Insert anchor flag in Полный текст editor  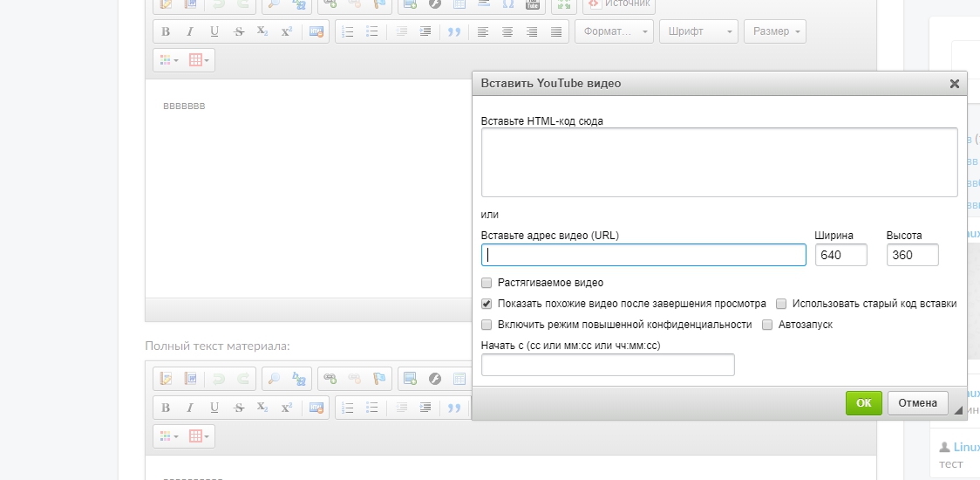379,379
